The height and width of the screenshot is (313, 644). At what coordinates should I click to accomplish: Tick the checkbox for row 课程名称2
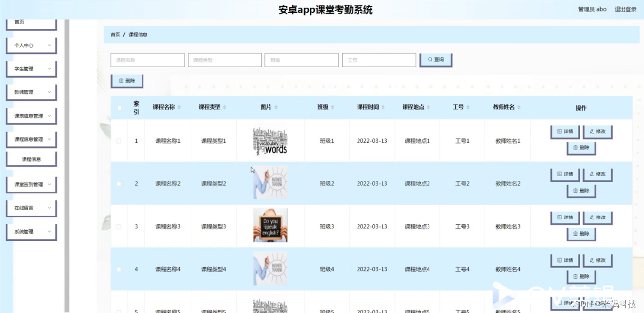[x=119, y=184]
